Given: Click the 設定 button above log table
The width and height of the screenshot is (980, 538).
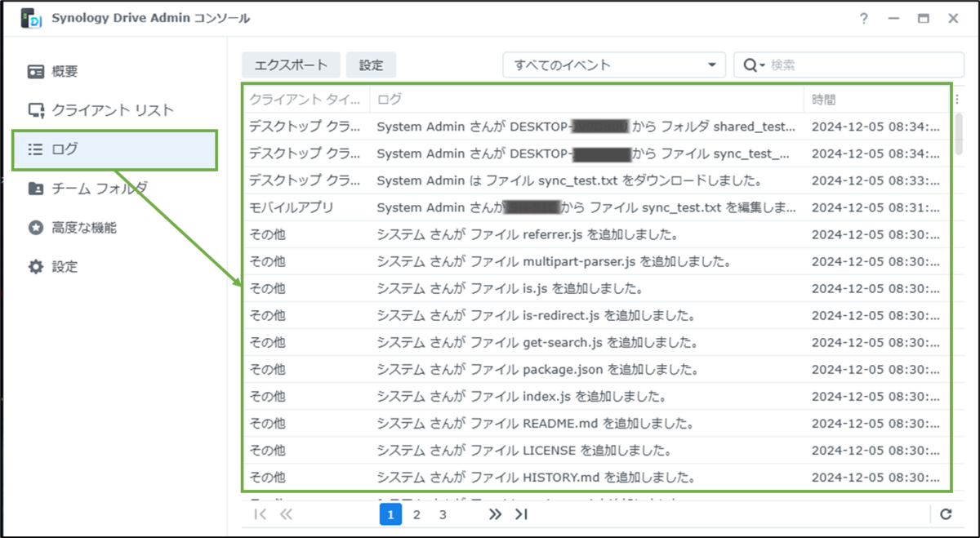Looking at the screenshot, I should click(x=371, y=65).
